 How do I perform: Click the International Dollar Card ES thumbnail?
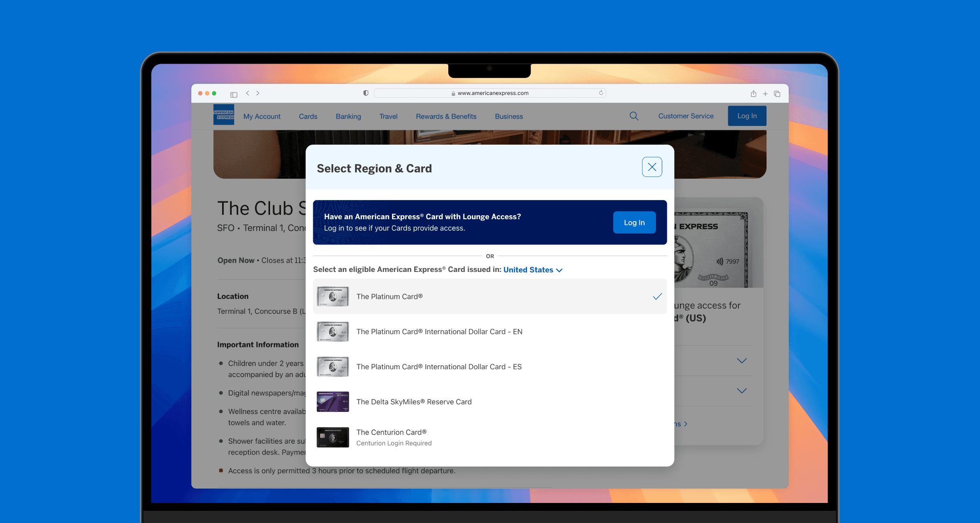tap(333, 367)
